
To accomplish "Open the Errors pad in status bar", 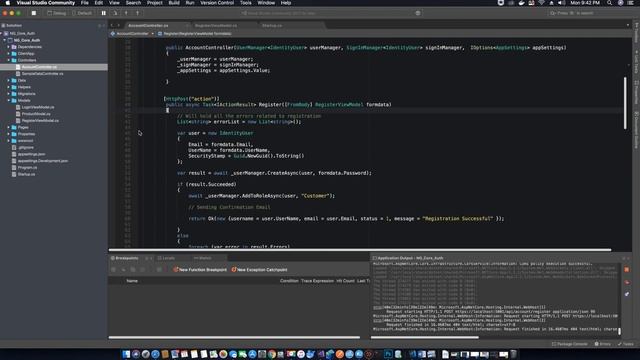I will [x=602, y=344].
